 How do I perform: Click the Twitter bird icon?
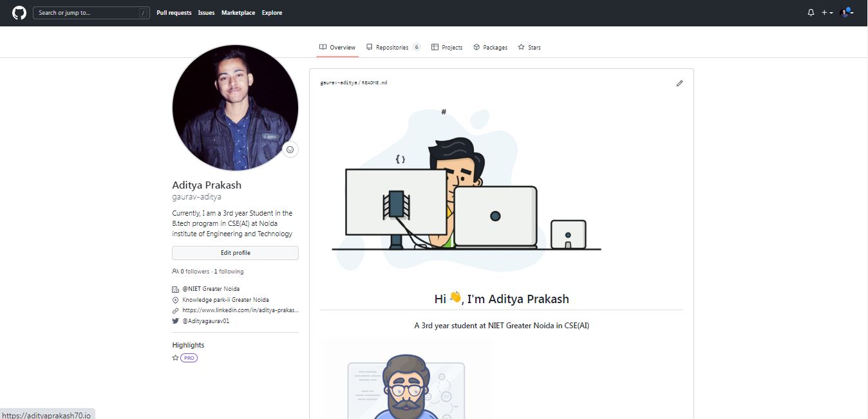175,321
